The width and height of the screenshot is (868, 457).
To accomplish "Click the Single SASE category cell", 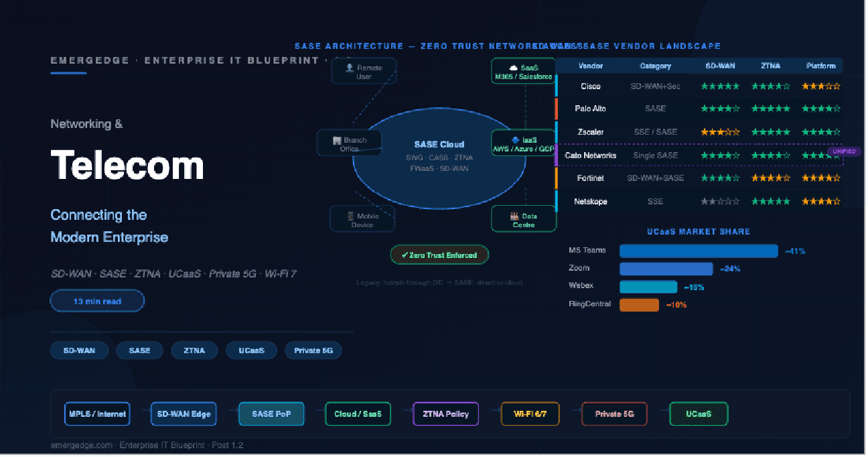I will pyautogui.click(x=655, y=155).
